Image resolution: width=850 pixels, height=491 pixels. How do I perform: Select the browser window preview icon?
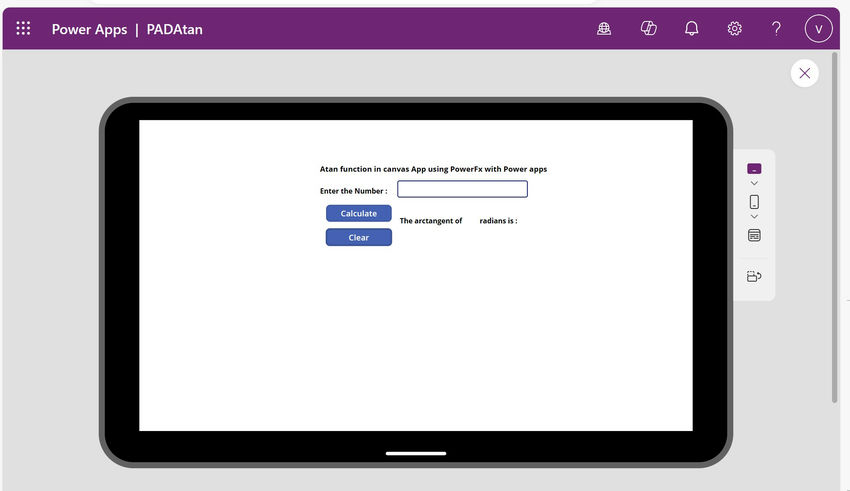754,235
